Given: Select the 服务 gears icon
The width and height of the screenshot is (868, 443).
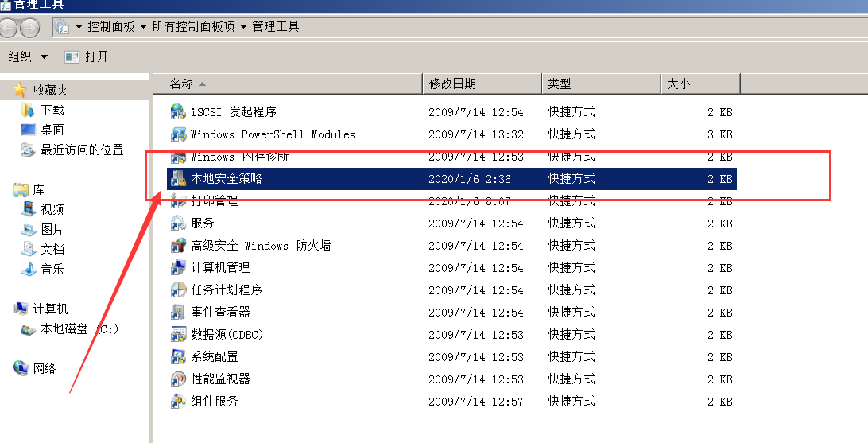Looking at the screenshot, I should pos(178,223).
